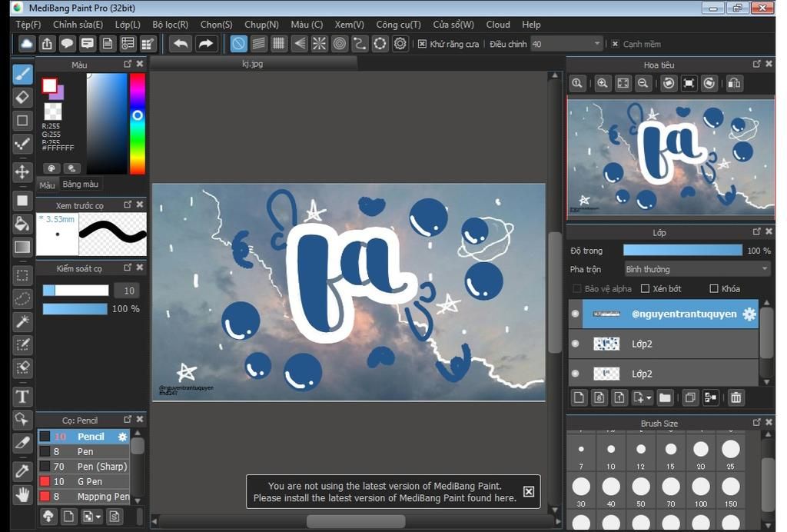The image size is (787, 532).
Task: Select the Magic Wand tool
Action: pyautogui.click(x=22, y=321)
